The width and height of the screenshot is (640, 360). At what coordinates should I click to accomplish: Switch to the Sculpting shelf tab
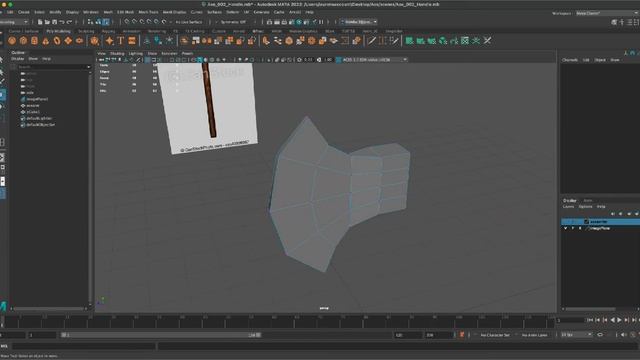(x=86, y=31)
